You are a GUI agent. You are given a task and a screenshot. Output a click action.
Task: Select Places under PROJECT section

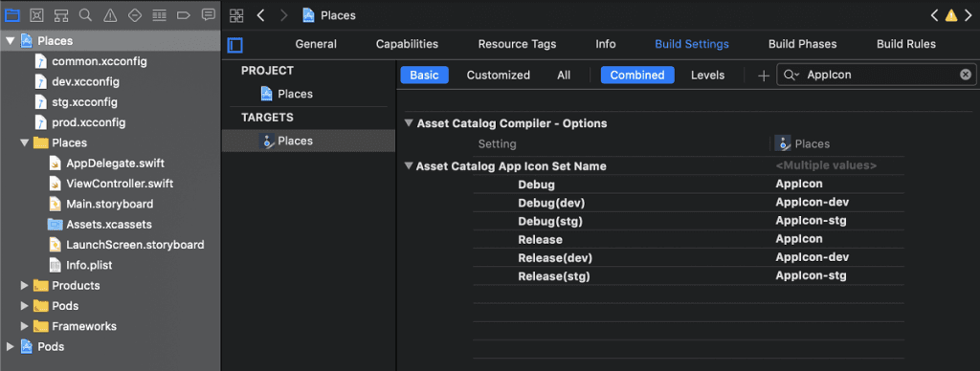[286, 94]
